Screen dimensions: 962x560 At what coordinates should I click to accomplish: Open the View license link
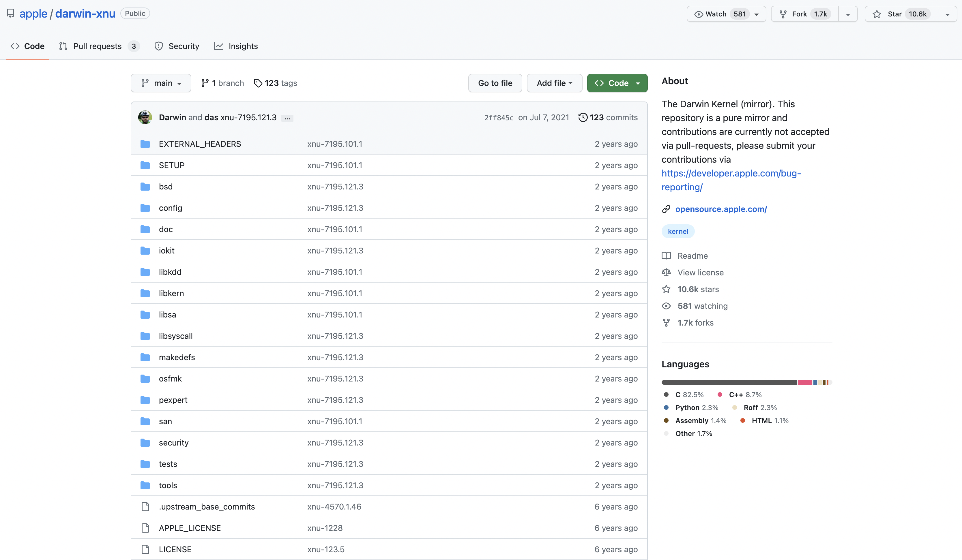pyautogui.click(x=701, y=273)
